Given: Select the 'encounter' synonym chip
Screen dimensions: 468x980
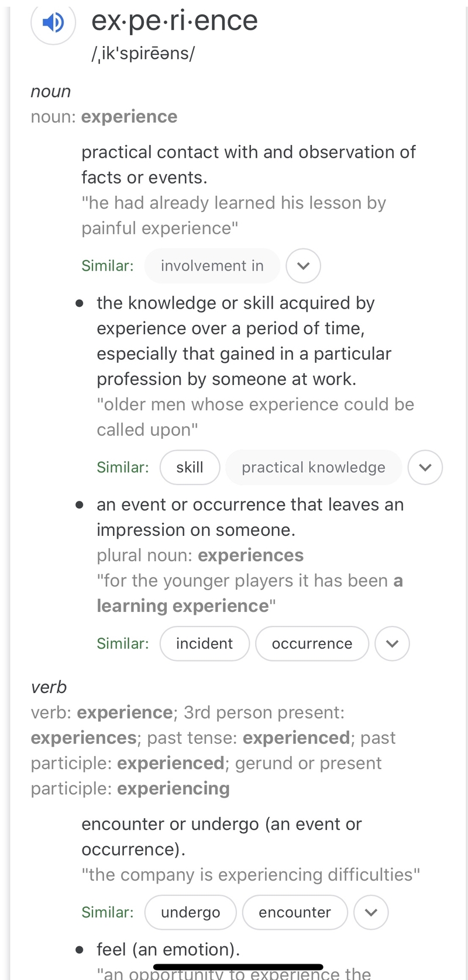Looking at the screenshot, I should click(x=295, y=912).
